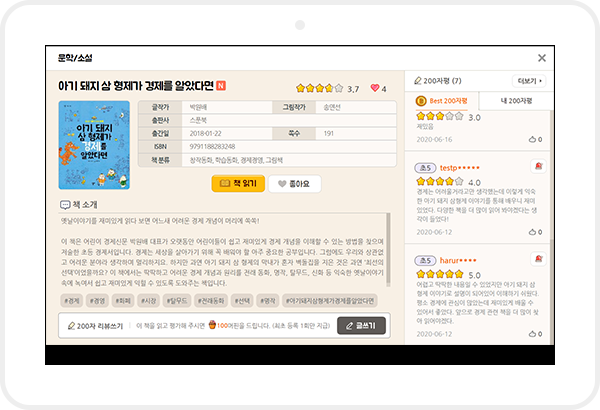Close the book detail popup
600x410 pixels.
541,58
